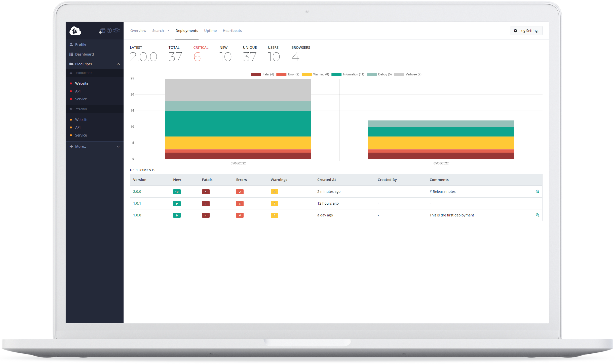
Task: Zoom into version 1.0.0 deployment details
Action: coord(537,215)
